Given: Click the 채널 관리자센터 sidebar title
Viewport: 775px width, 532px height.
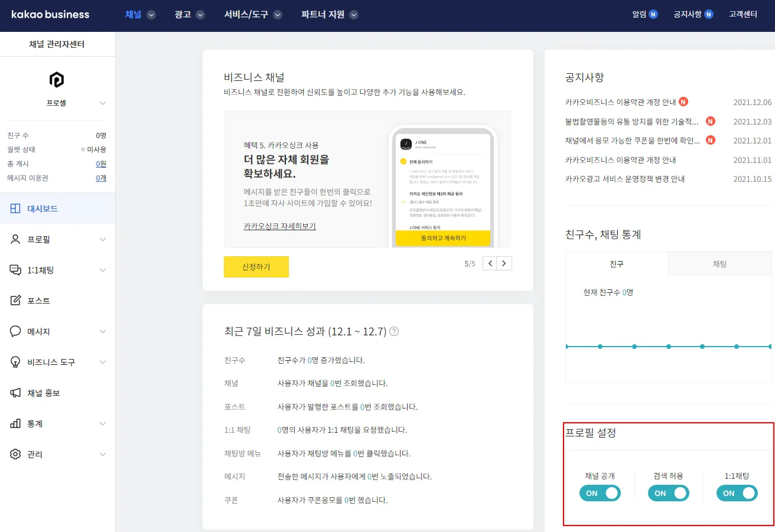Looking at the screenshot, I should (x=57, y=44).
